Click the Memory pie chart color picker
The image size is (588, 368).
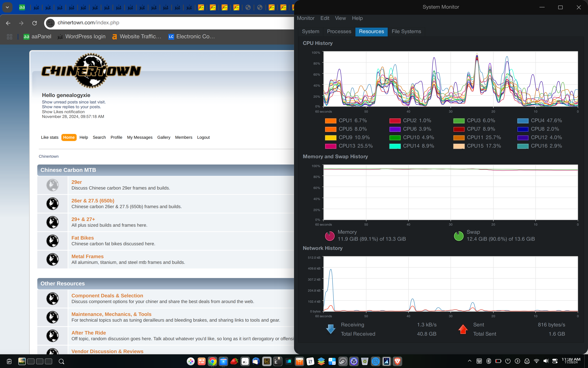(330, 236)
